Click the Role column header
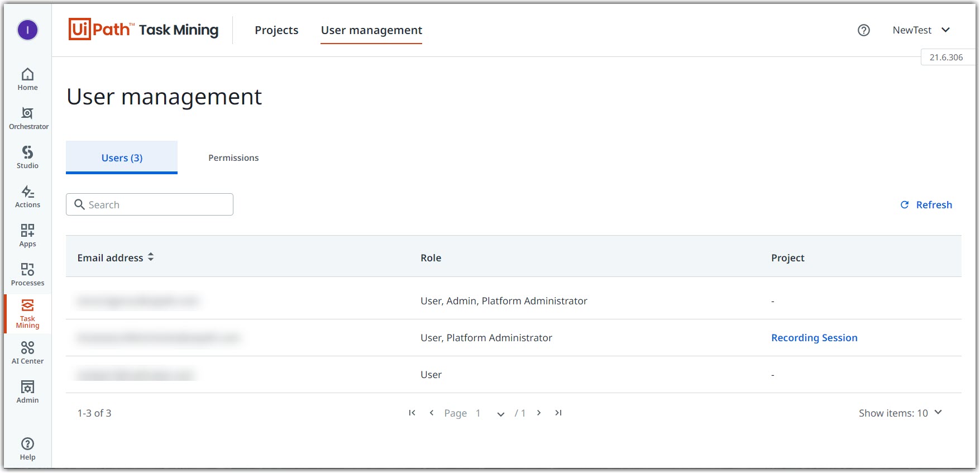Screen dimensions: 980x473 pos(431,258)
